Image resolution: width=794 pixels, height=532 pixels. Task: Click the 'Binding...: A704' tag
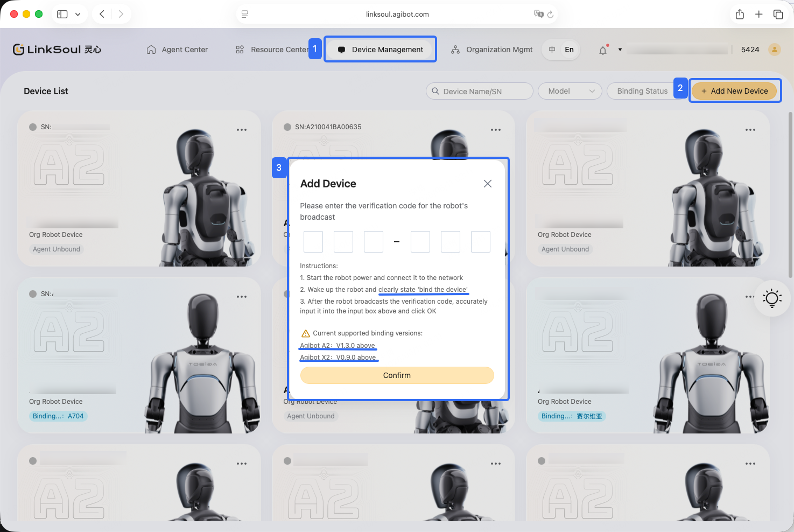pos(58,416)
